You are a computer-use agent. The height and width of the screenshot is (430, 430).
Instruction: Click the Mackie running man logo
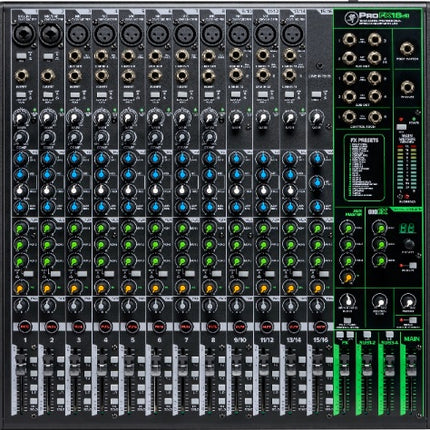pyautogui.click(x=351, y=17)
